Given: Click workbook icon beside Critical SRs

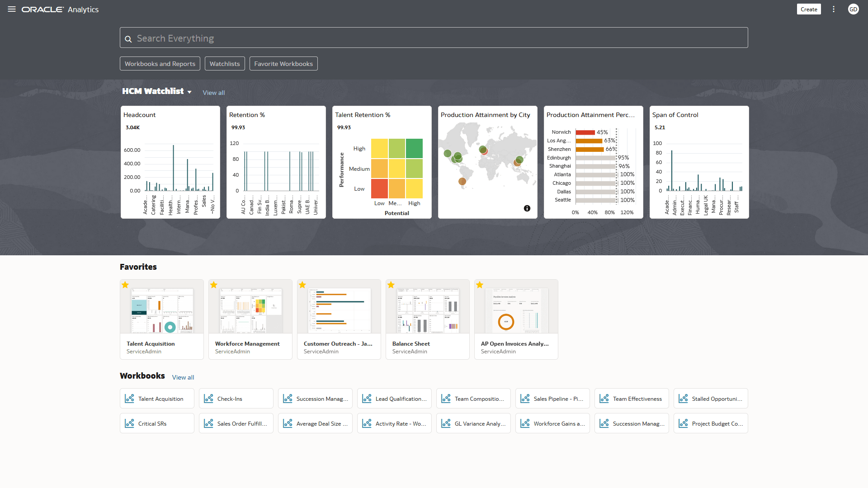Looking at the screenshot, I should [129, 423].
